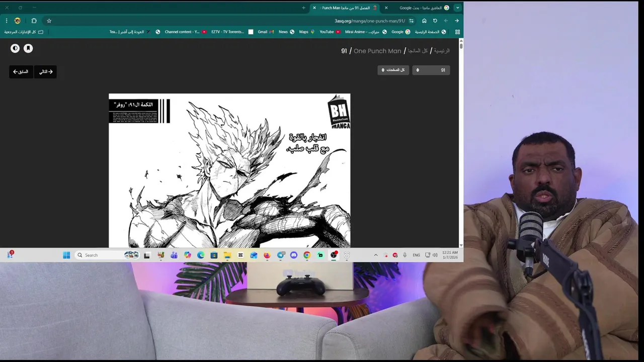644x362 pixels.
Task: Bookmark this chapter using the page bookmark icon
Action: (28, 48)
